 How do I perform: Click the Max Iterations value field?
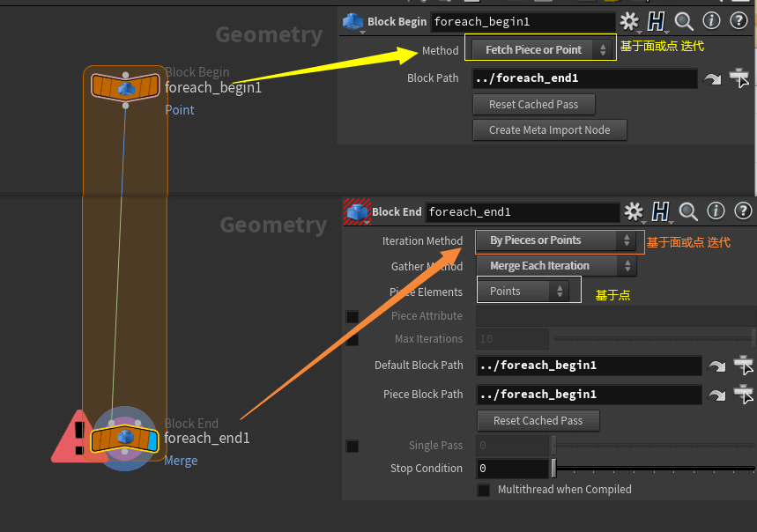pyautogui.click(x=513, y=339)
